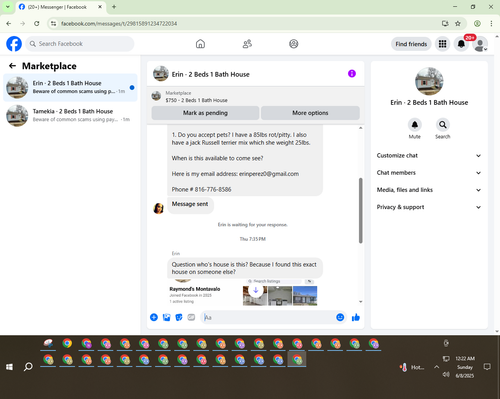Choose a GIF icon
Image resolution: width=500 pixels, height=399 pixels.
(191, 317)
